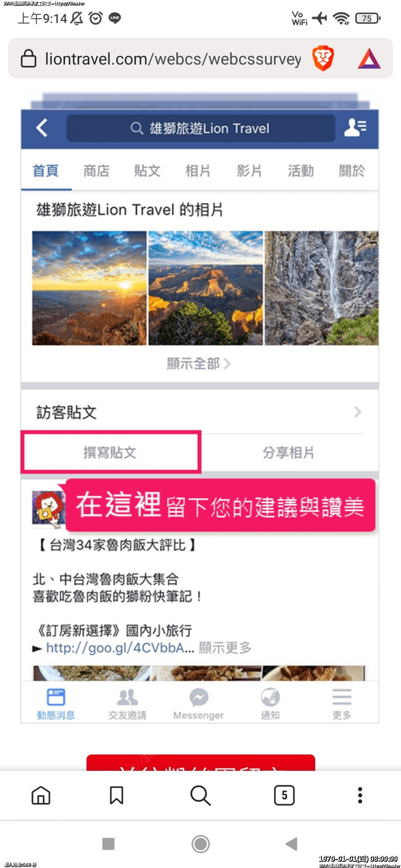Open the tab switcher showing 5
This screenshot has width=401, height=868.
click(x=284, y=795)
